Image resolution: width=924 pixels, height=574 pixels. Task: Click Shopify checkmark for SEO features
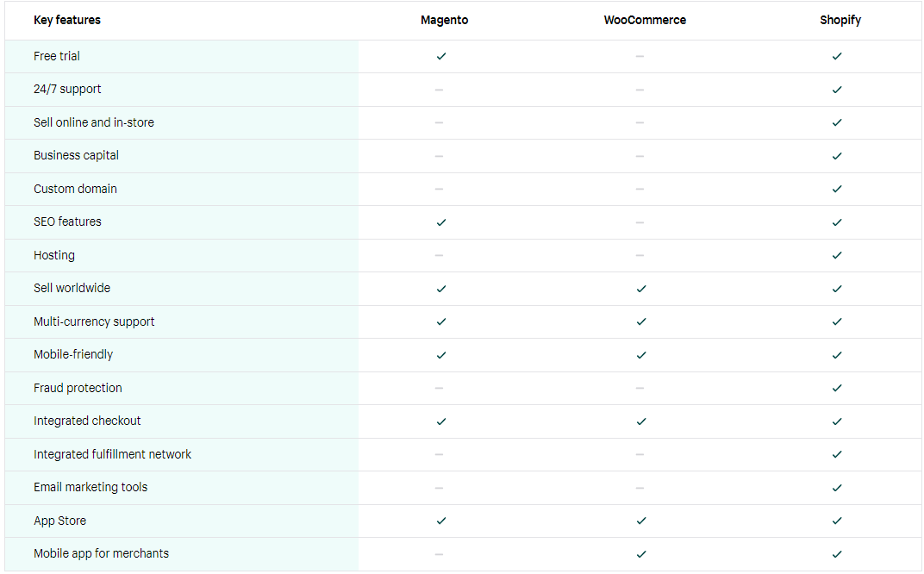[x=837, y=222]
